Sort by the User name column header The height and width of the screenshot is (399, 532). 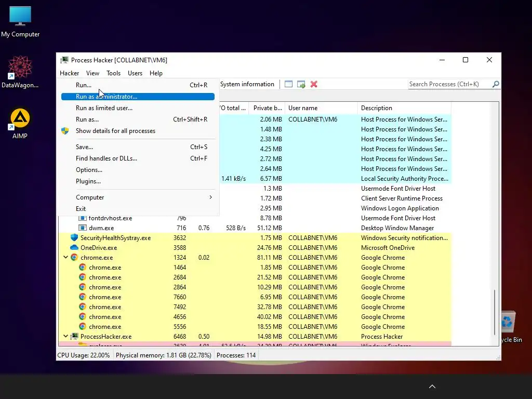tap(321, 108)
